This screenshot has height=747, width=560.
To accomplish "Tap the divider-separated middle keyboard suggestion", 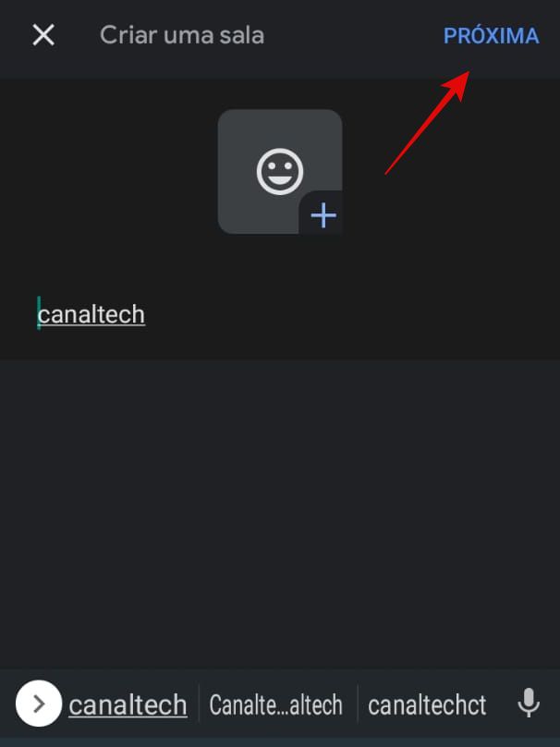I will 275,704.
